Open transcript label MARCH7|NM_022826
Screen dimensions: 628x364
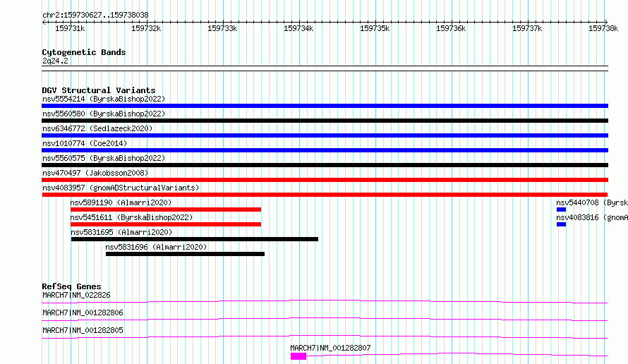click(x=76, y=295)
